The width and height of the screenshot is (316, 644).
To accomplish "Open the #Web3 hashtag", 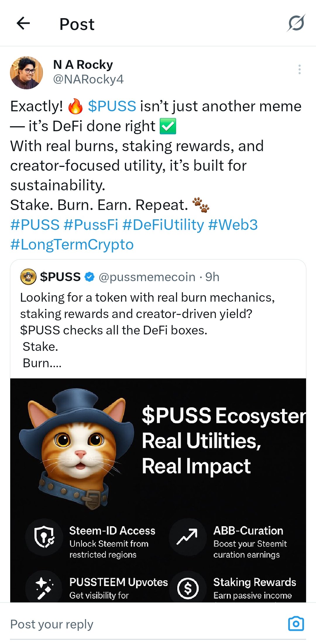I will pyautogui.click(x=233, y=225).
